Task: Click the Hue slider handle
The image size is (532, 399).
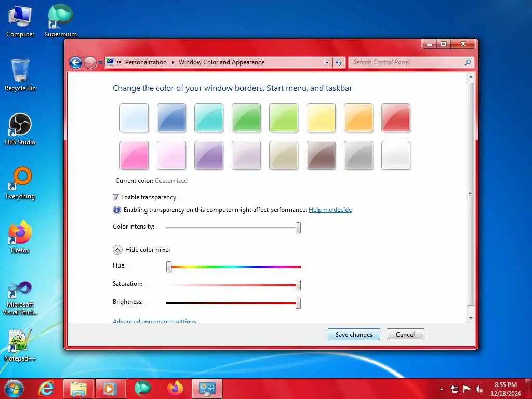Action: pos(169,267)
